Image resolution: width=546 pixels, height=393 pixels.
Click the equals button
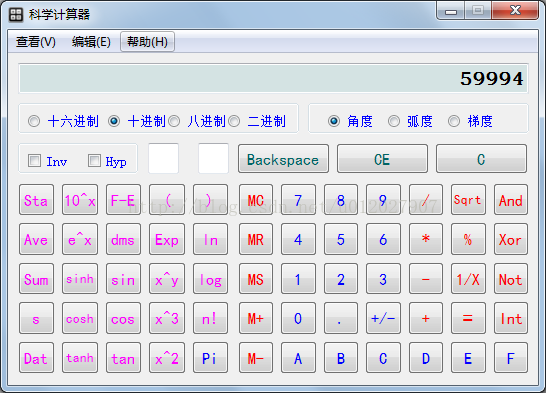pos(468,318)
